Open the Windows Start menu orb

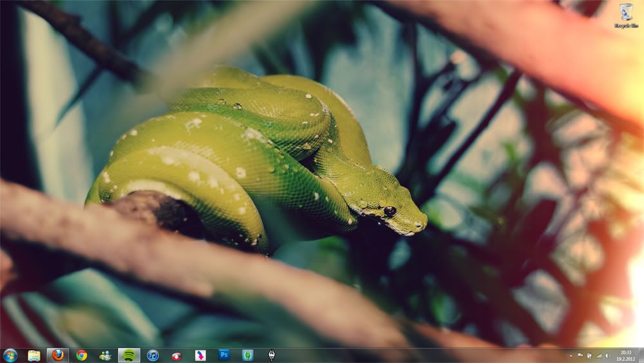point(10,355)
